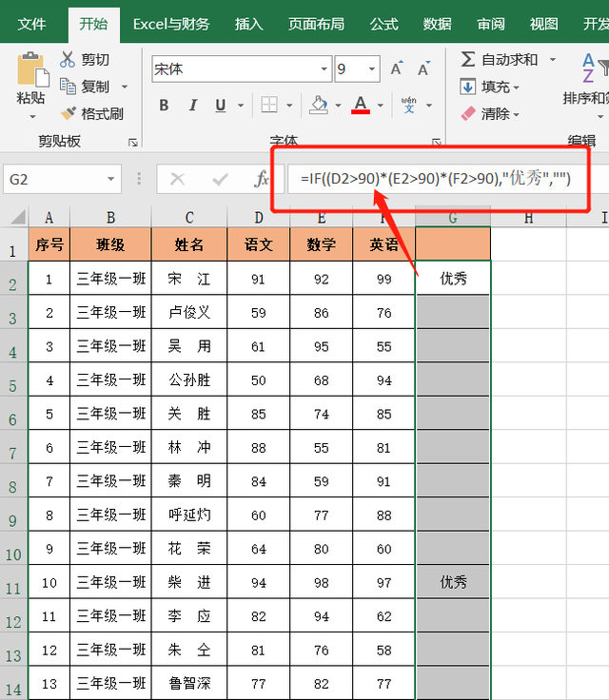Click the AutoSum (自动求和) sigma icon
Screen dimensions: 609x700
[x=467, y=59]
